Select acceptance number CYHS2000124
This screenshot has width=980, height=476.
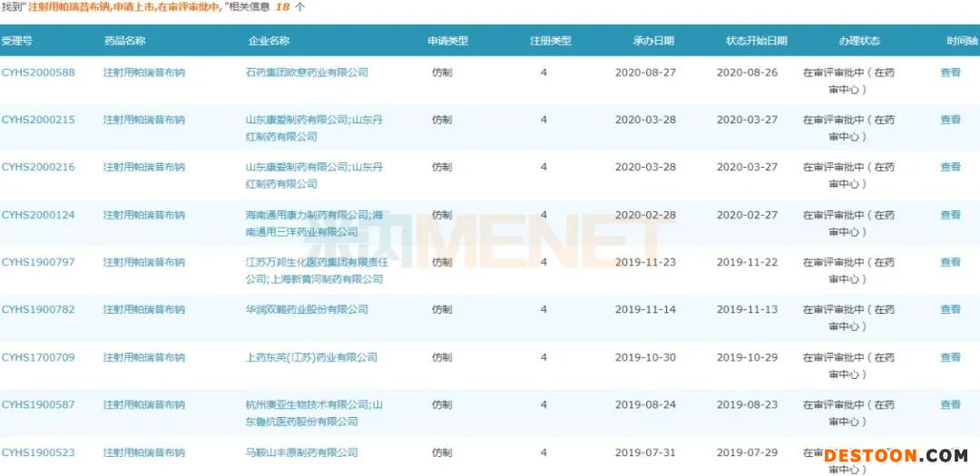[38, 215]
